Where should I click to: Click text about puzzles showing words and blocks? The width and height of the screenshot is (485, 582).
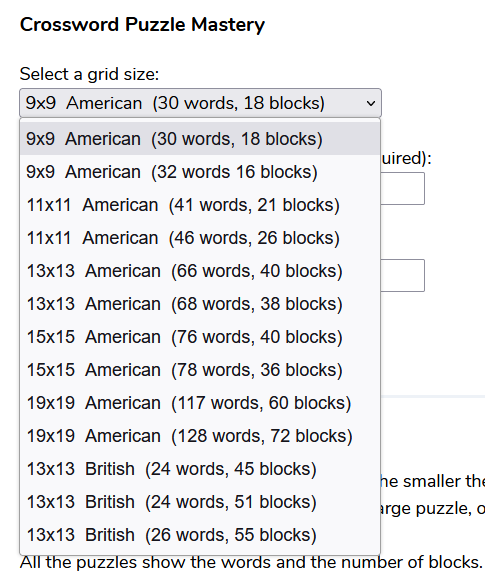[x=251, y=563]
